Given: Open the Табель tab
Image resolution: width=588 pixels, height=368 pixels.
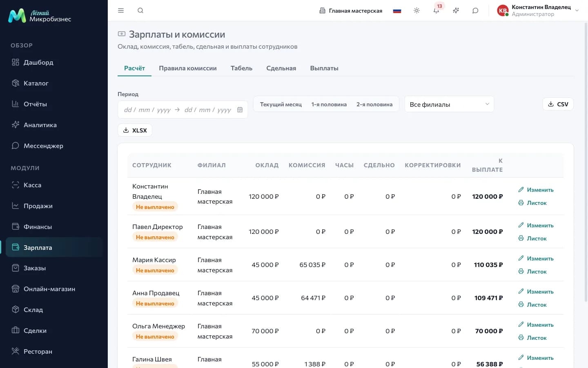Looking at the screenshot, I should [241, 68].
